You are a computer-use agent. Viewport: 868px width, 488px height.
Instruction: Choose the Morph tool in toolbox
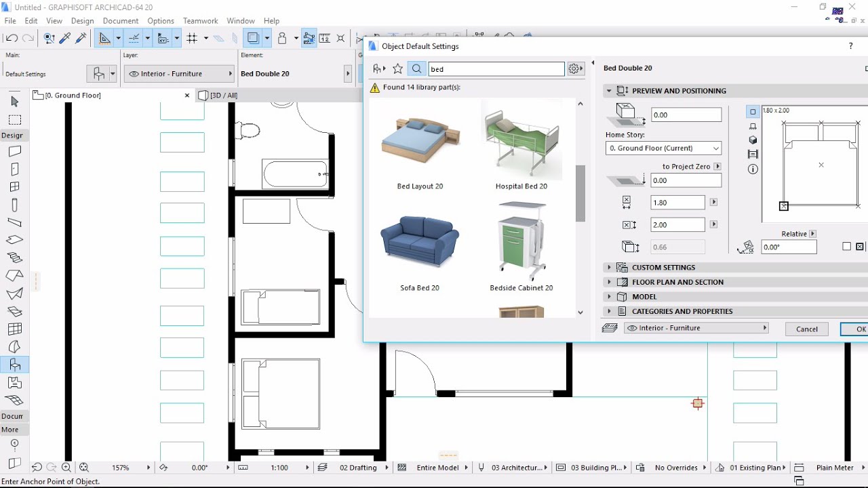click(x=14, y=347)
